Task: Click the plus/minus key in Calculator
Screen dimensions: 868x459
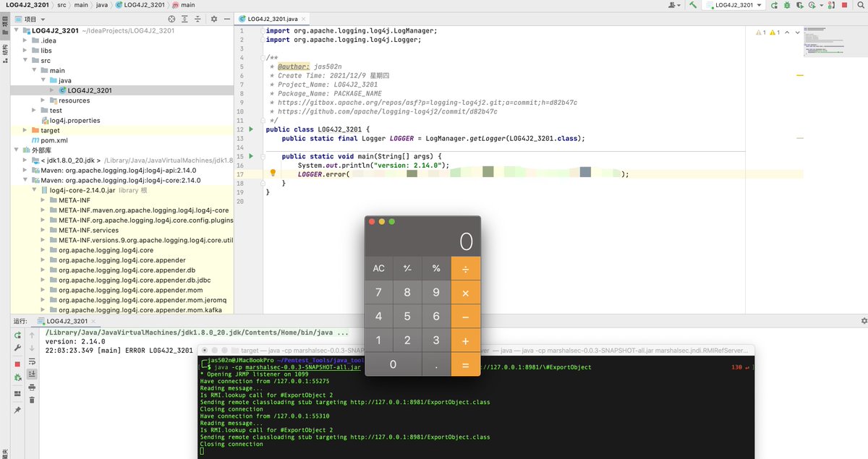Action: coord(407,268)
